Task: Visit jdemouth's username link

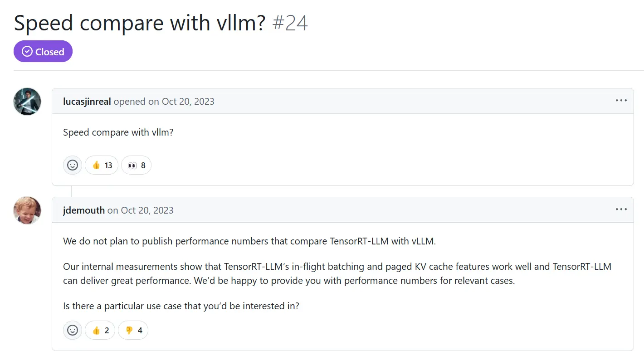Action: tap(84, 210)
